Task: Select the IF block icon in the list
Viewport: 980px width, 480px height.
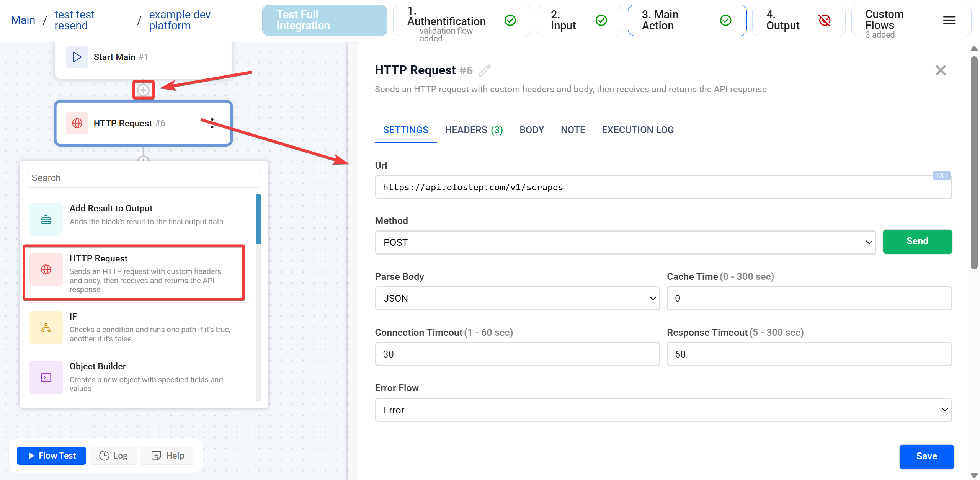Action: pos(46,328)
